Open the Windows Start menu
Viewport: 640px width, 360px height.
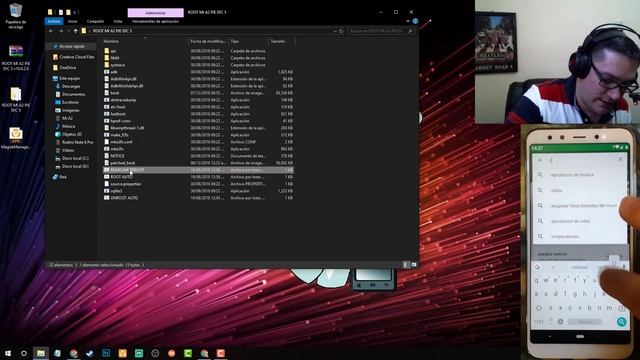[x=8, y=353]
